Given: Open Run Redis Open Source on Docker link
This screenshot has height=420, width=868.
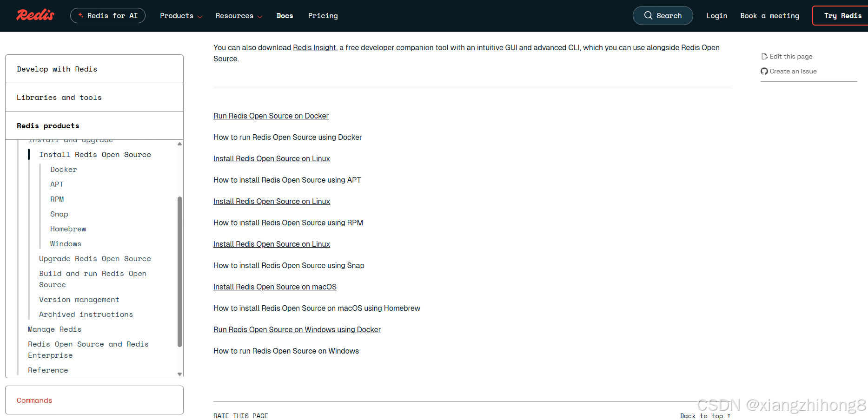Looking at the screenshot, I should (x=271, y=116).
